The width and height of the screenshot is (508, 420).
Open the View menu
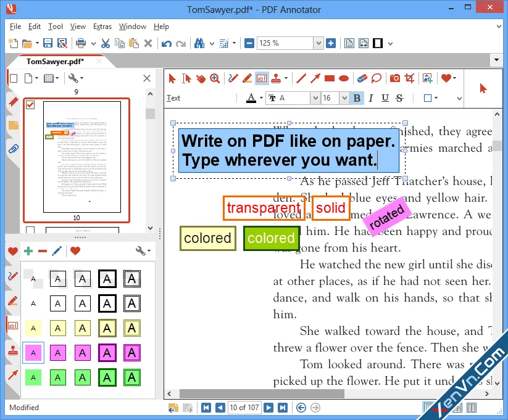tap(78, 27)
